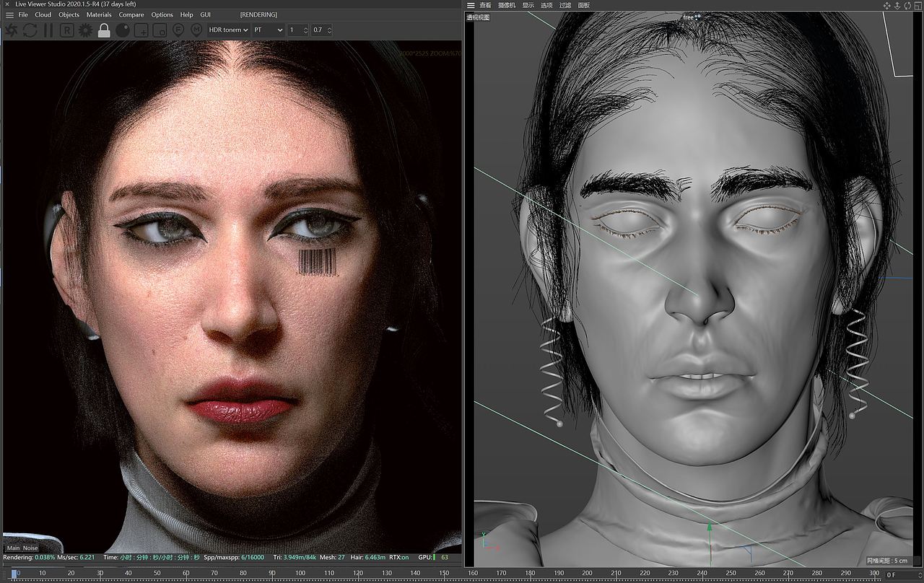This screenshot has height=583, width=924.
Task: Click the axis gizmo in the viewport corner
Action: 488,540
